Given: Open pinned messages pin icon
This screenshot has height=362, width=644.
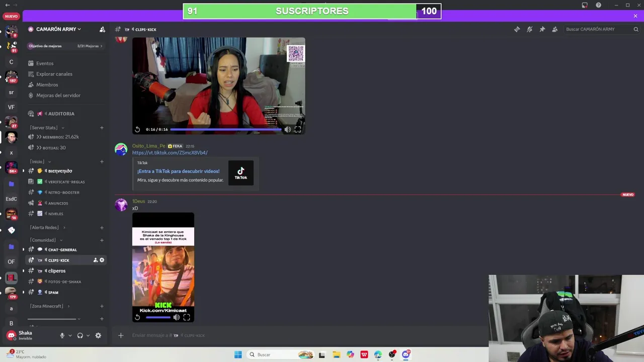Looking at the screenshot, I should point(542,29).
